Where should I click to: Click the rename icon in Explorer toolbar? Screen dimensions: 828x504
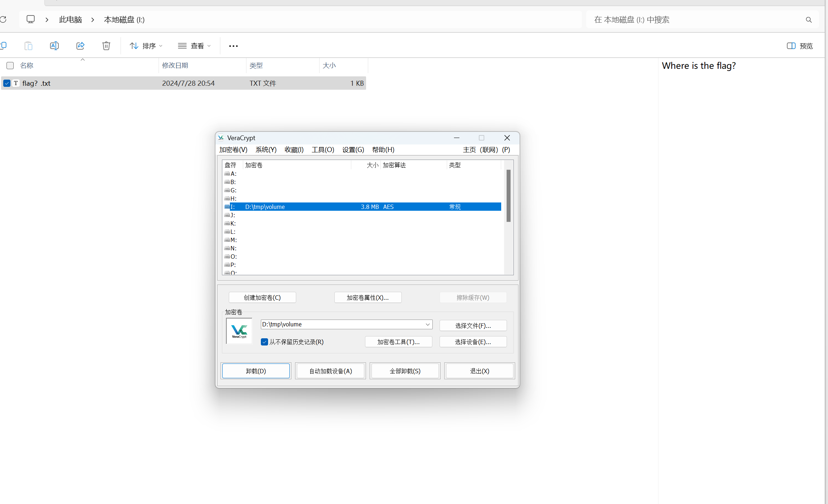tap(54, 46)
